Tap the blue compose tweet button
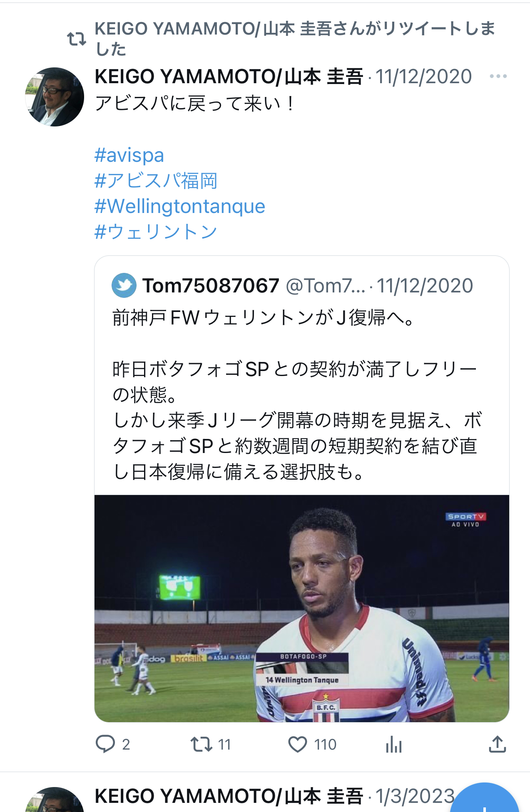530x812 pixels. [485, 799]
